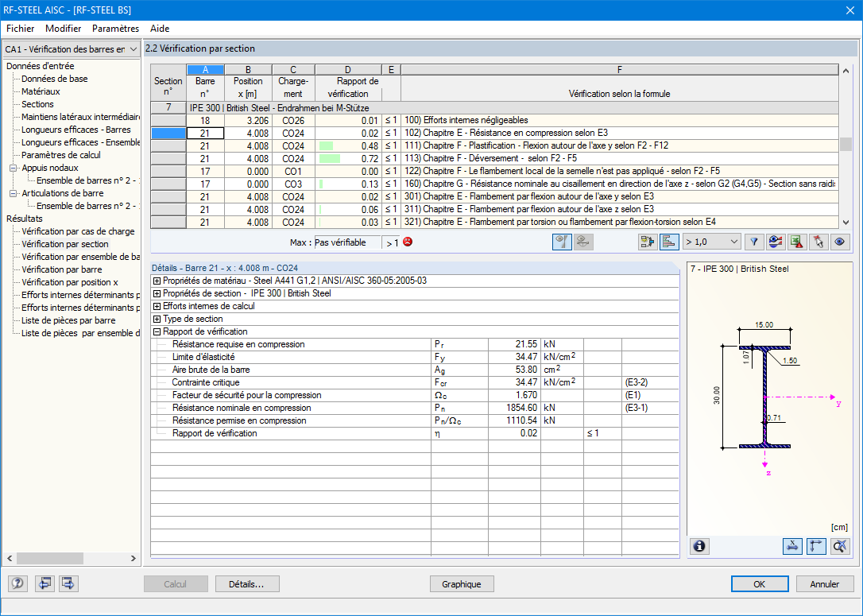
Task: Go to previous module window icon
Action: tap(44, 583)
